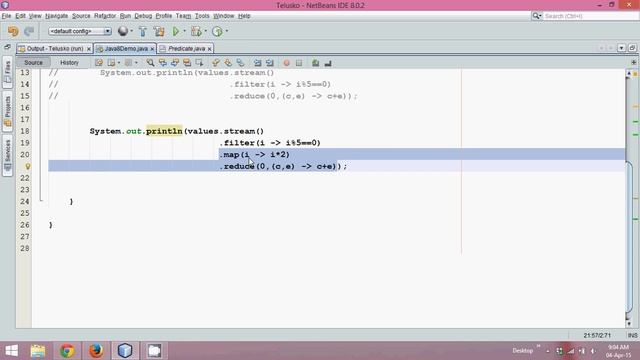Open the Files side panel
The height and width of the screenshot is (360, 640).
point(7,73)
